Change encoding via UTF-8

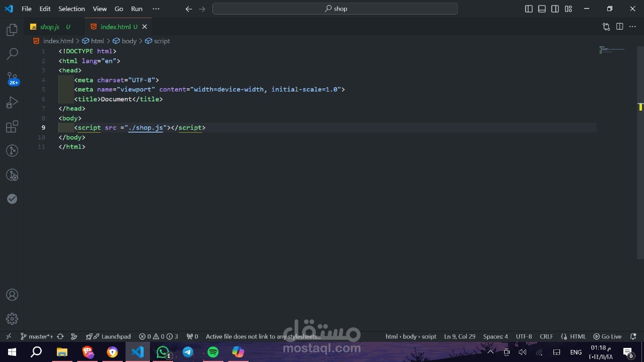[524, 336]
